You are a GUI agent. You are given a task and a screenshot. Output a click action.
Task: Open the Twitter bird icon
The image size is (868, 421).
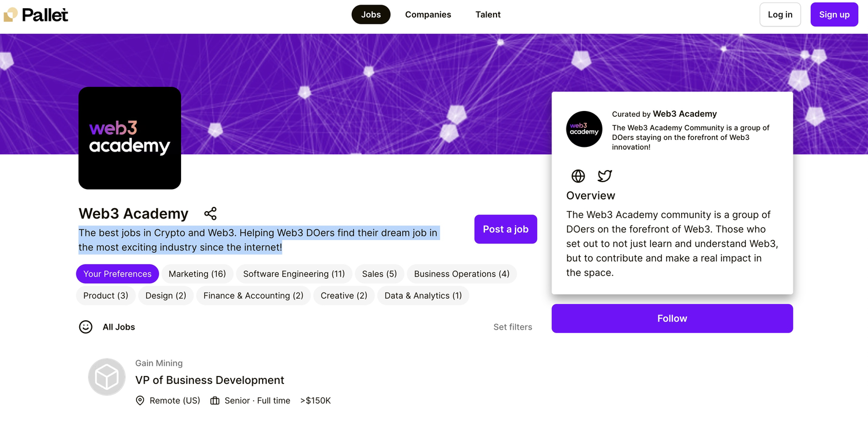click(x=605, y=176)
